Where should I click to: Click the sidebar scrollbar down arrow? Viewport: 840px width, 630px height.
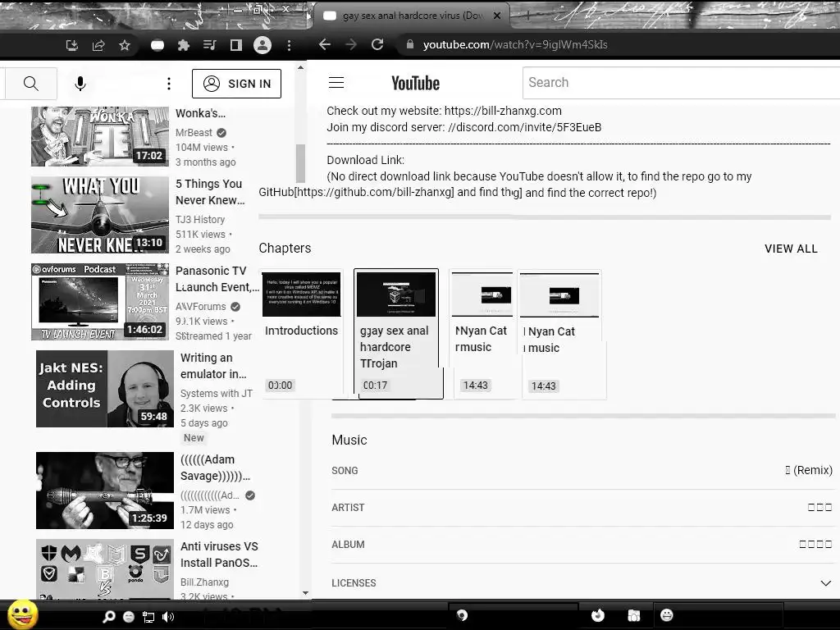click(305, 593)
